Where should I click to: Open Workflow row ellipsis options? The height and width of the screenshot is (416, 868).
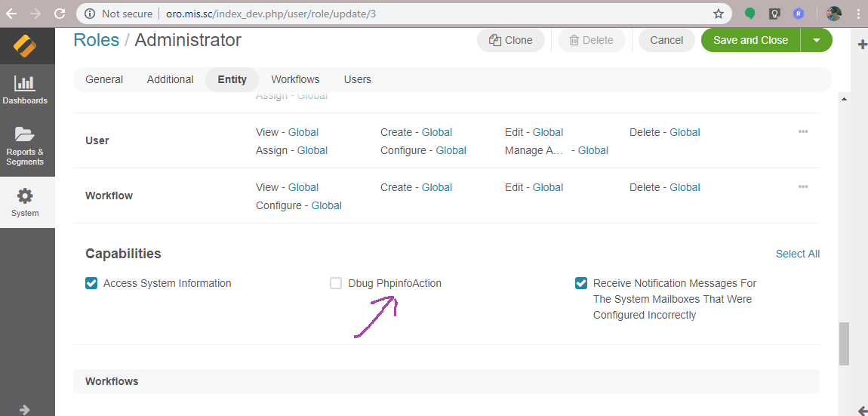click(803, 186)
